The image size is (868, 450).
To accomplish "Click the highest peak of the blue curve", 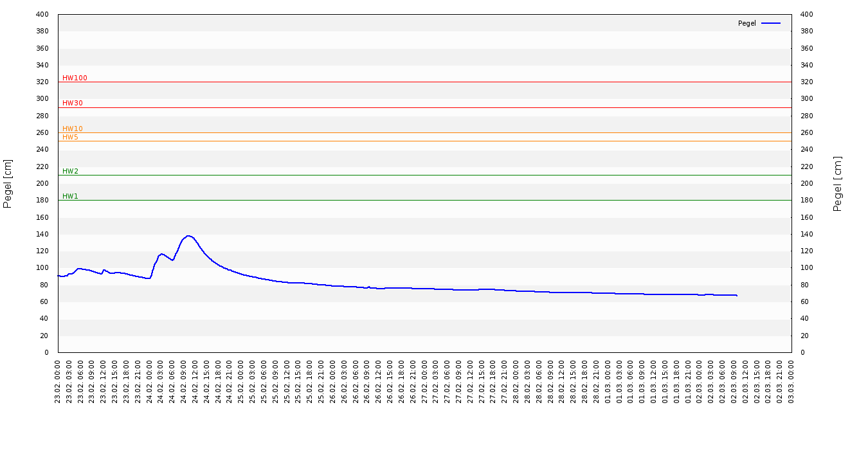I will [188, 236].
